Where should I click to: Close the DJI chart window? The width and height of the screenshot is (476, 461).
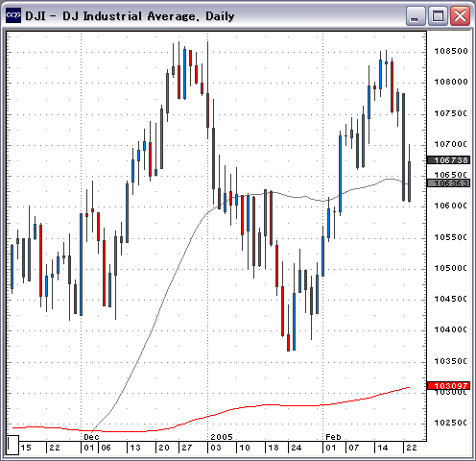[x=460, y=15]
